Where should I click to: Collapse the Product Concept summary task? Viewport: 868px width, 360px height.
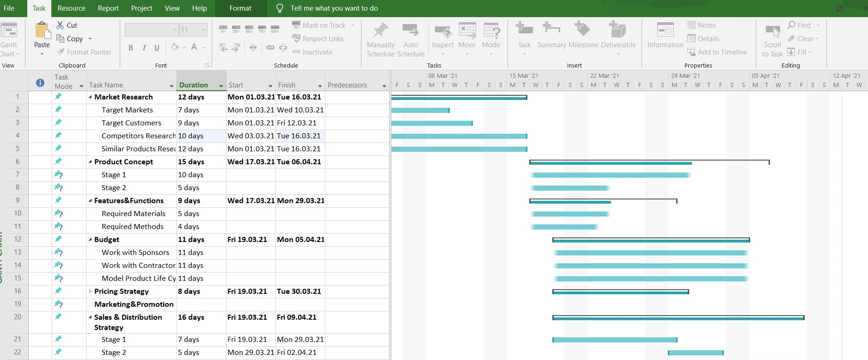[x=90, y=162]
